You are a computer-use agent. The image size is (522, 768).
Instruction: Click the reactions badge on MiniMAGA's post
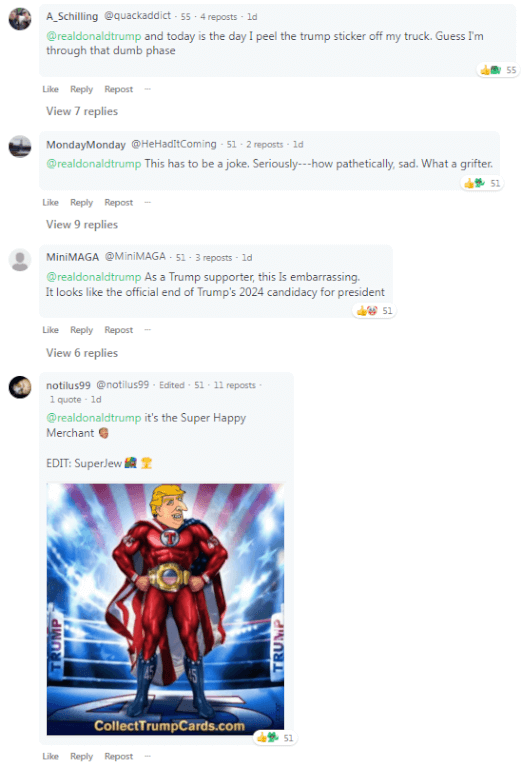click(x=374, y=311)
